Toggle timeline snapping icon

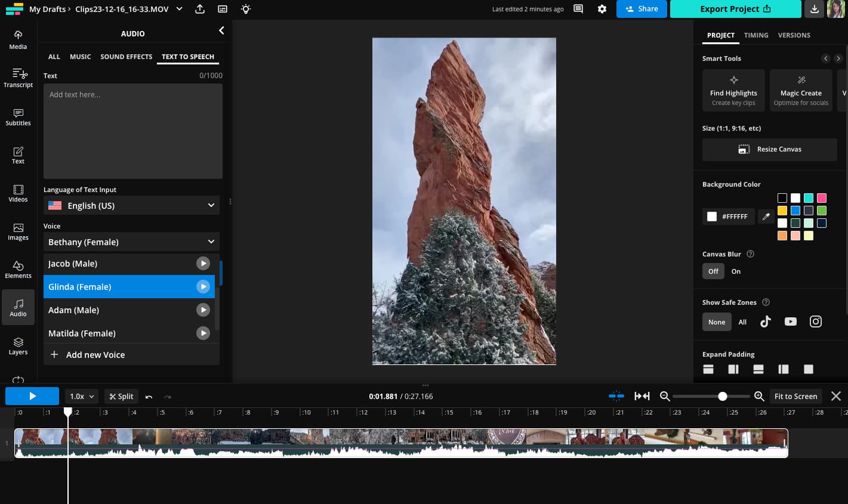pos(616,396)
